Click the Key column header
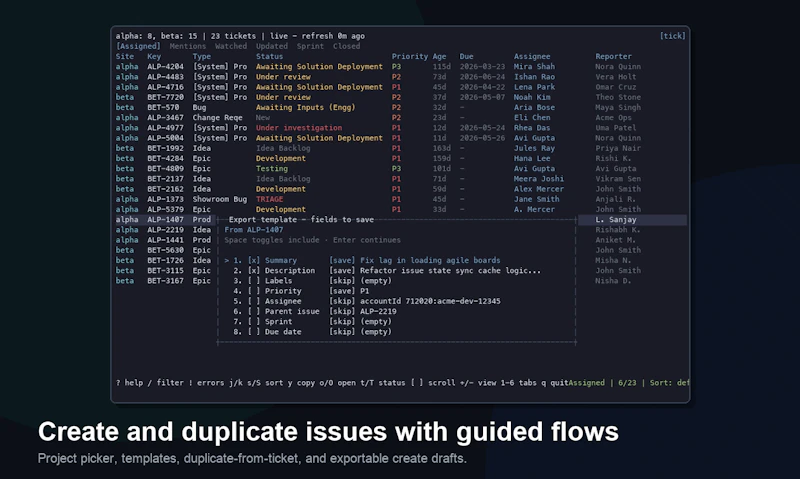 coord(154,57)
